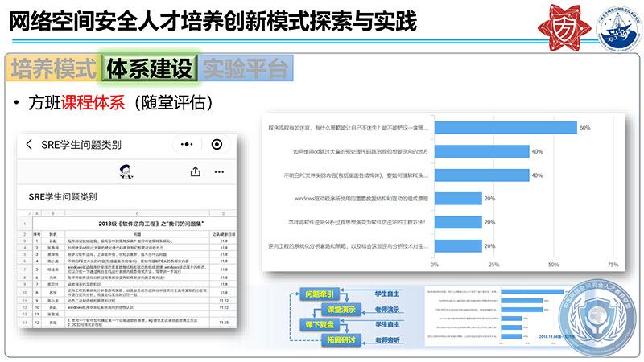Screen dimensions: 644x362
Task: Click the 60% value label
Action: (x=585, y=128)
